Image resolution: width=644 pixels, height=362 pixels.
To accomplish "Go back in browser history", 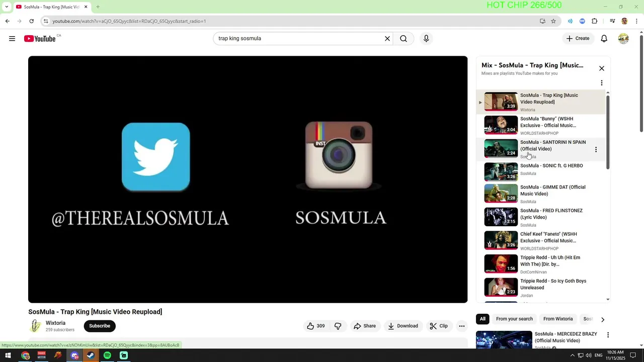I will [x=7, y=21].
